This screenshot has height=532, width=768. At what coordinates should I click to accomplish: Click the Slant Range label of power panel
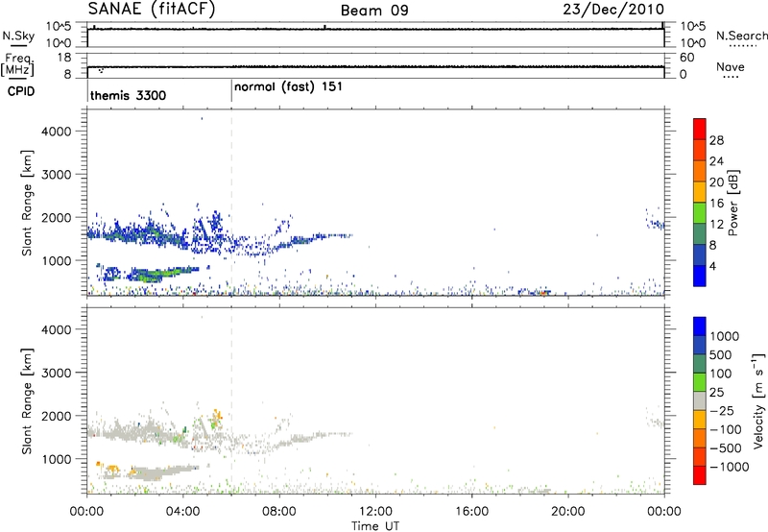[27, 203]
